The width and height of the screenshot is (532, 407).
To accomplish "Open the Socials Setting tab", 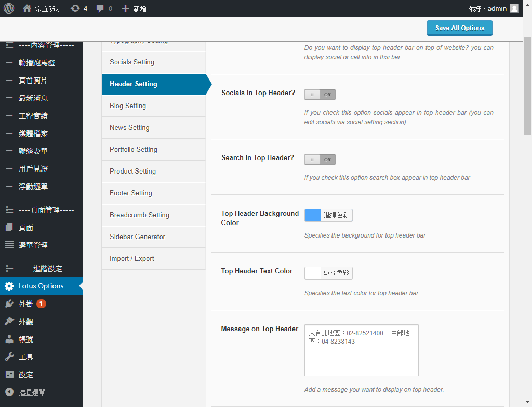I will [153, 62].
